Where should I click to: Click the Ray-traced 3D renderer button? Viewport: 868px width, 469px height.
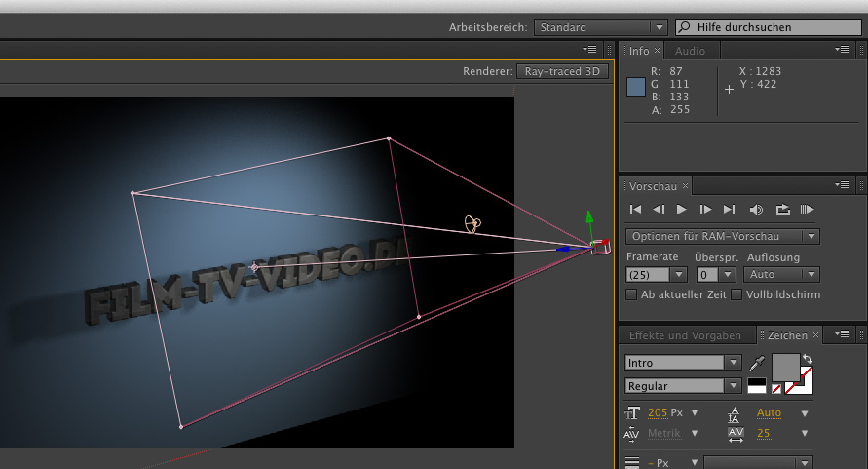563,71
